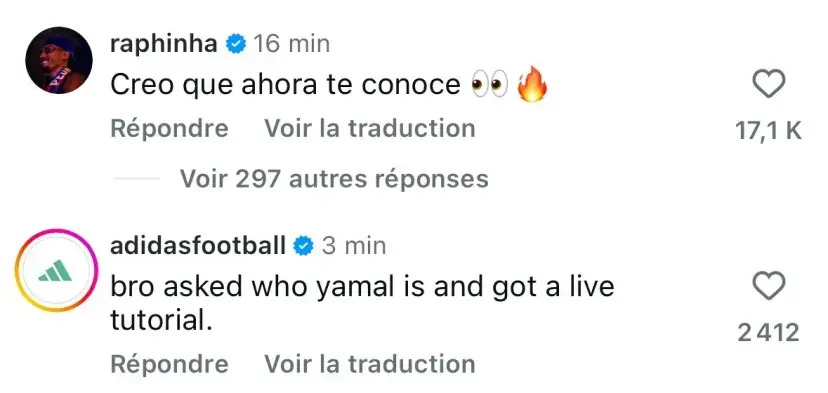Select the comment text about yamal tutorial
The height and width of the screenshot is (393, 828).
coord(362,303)
